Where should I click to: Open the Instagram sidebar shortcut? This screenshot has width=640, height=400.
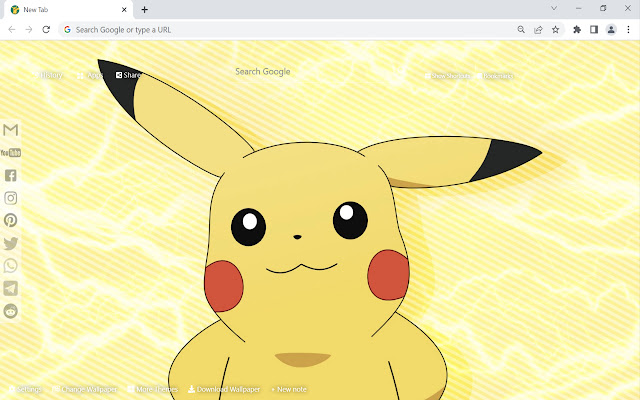[11, 198]
